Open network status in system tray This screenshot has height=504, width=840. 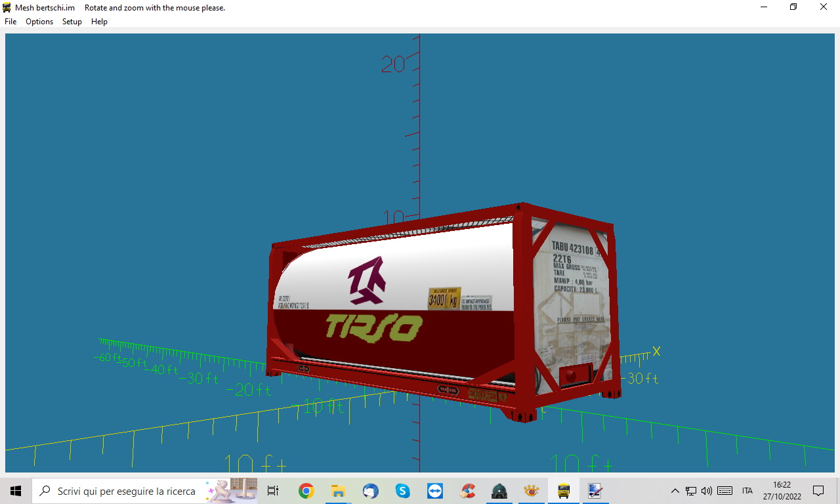[x=691, y=491]
